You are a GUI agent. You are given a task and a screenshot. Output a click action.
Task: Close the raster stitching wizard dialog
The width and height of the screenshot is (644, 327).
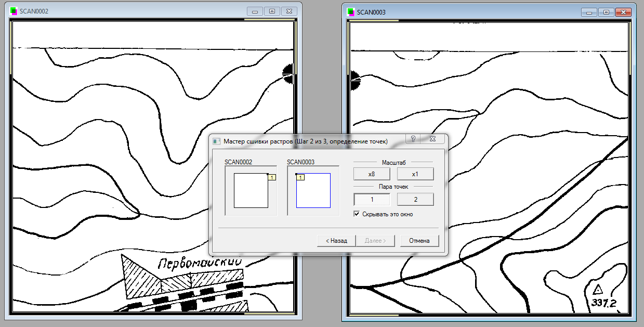click(432, 139)
